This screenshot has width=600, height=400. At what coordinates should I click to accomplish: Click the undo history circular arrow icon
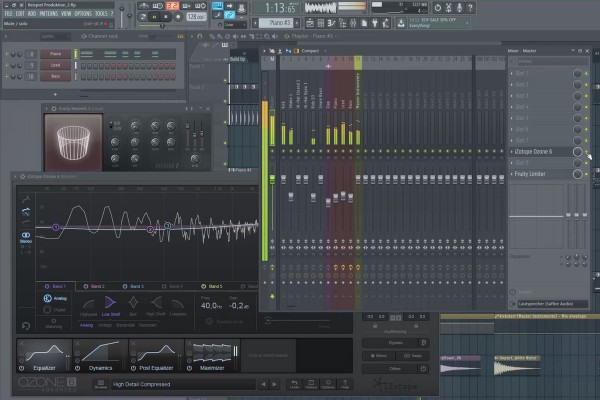click(x=438, y=7)
